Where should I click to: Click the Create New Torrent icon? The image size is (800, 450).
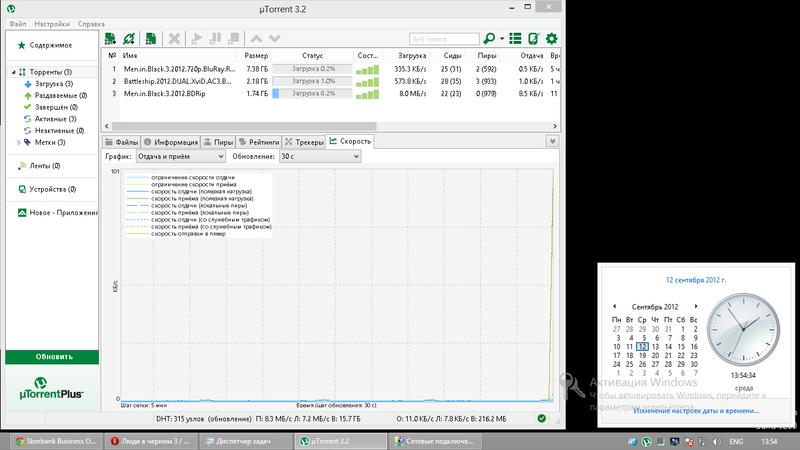coord(151,38)
